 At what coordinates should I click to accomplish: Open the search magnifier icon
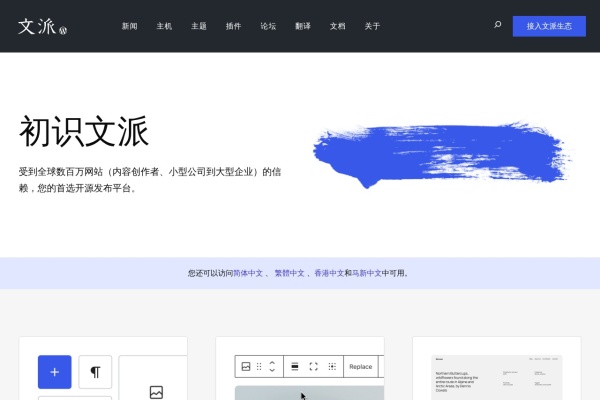pyautogui.click(x=497, y=25)
